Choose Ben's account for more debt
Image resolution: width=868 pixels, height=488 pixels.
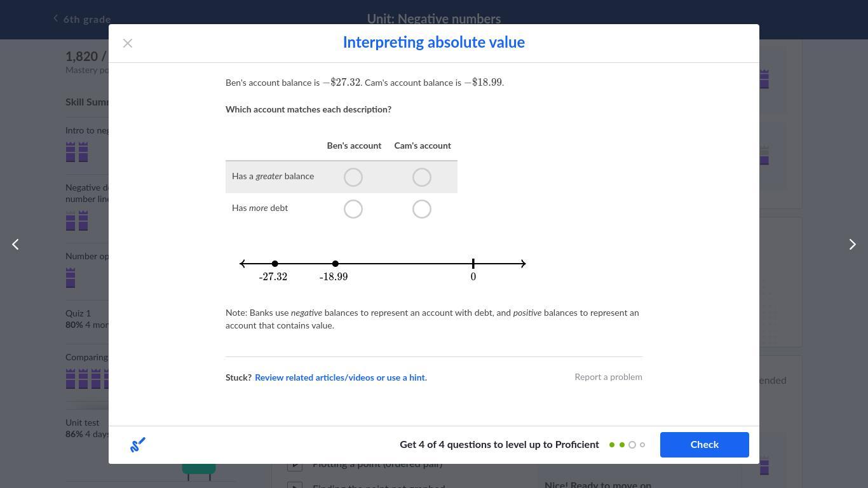point(353,209)
